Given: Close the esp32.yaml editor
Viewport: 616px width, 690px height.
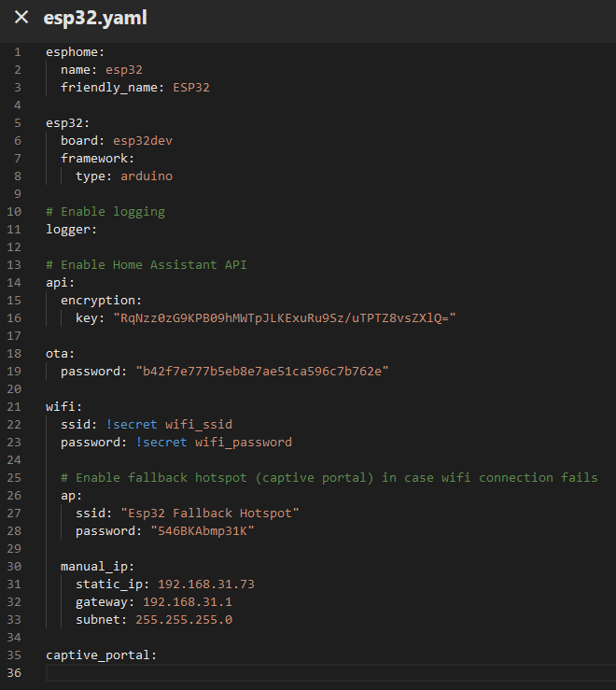Looking at the screenshot, I should [x=21, y=18].
